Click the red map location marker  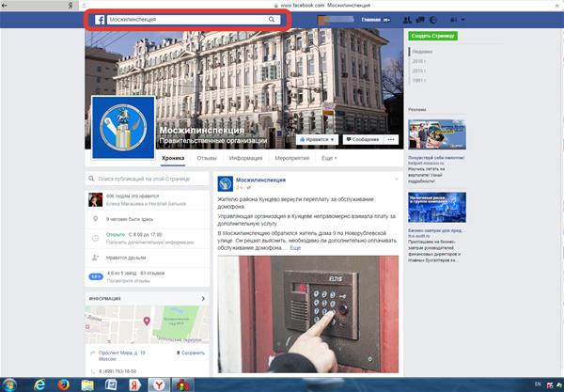pos(147,321)
